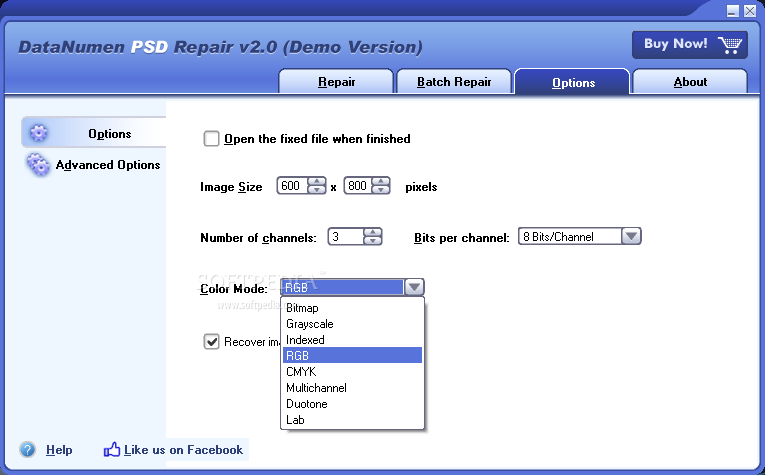Choose Duotone from the list
This screenshot has width=765, height=475.
tap(352, 404)
